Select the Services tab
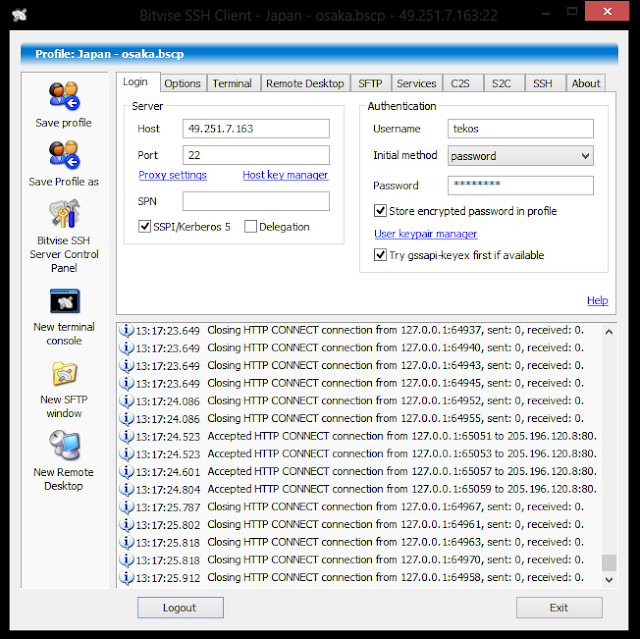 click(416, 83)
